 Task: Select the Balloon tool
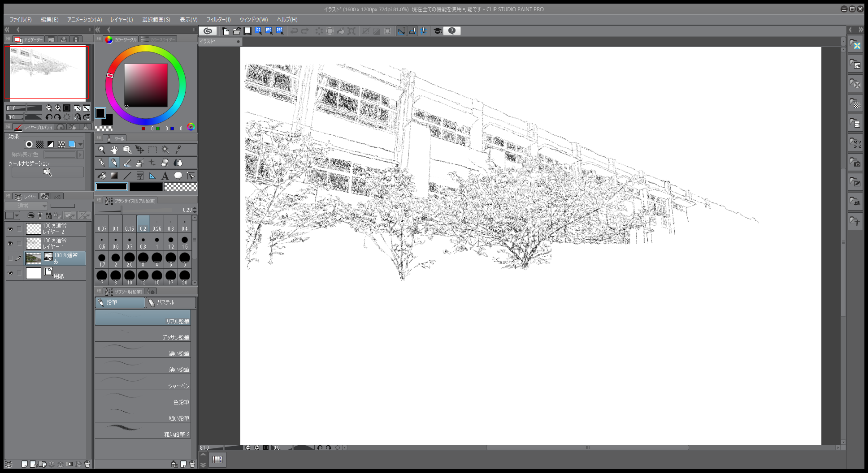(x=178, y=176)
